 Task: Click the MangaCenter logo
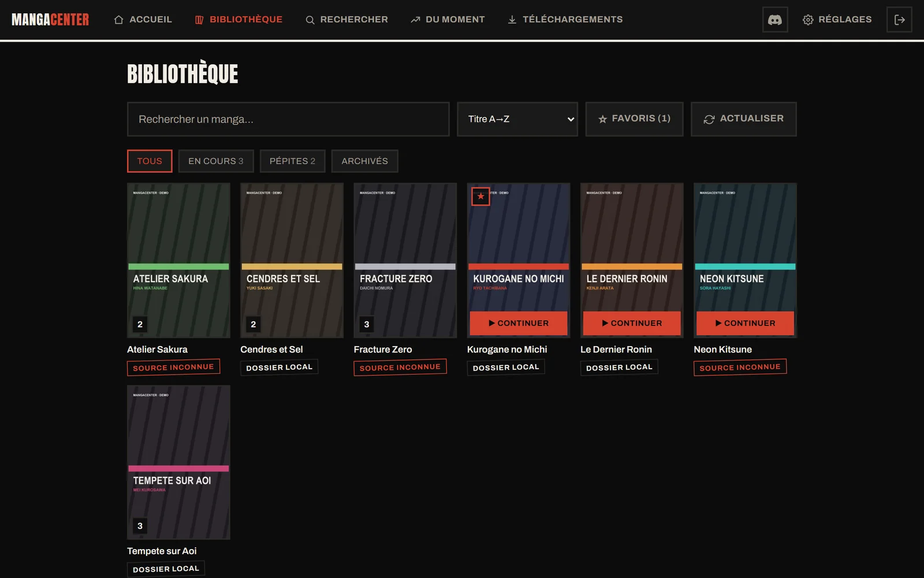click(50, 20)
